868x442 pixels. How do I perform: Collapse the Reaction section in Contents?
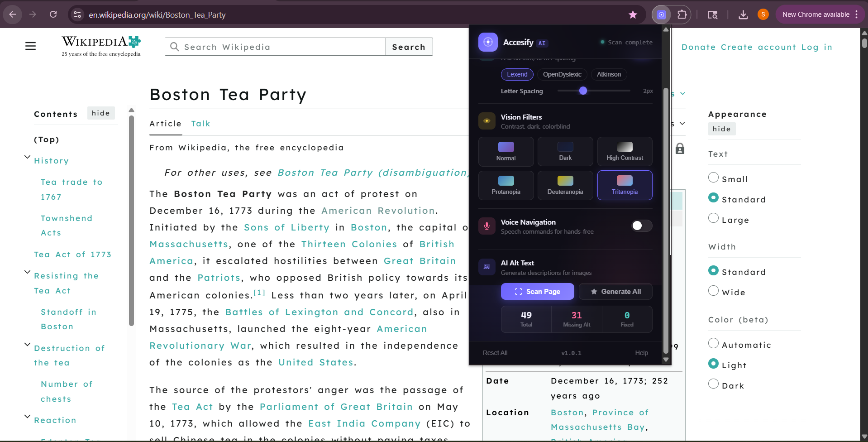coord(27,417)
